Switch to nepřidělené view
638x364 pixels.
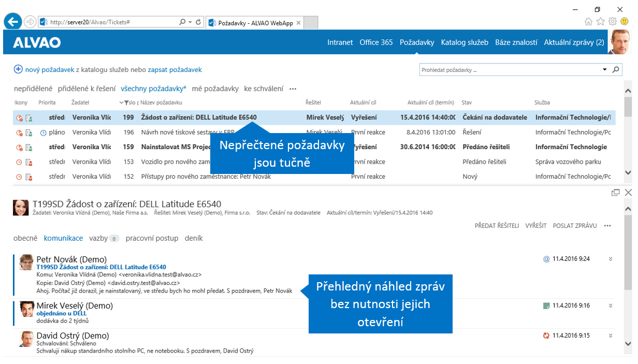(33, 89)
